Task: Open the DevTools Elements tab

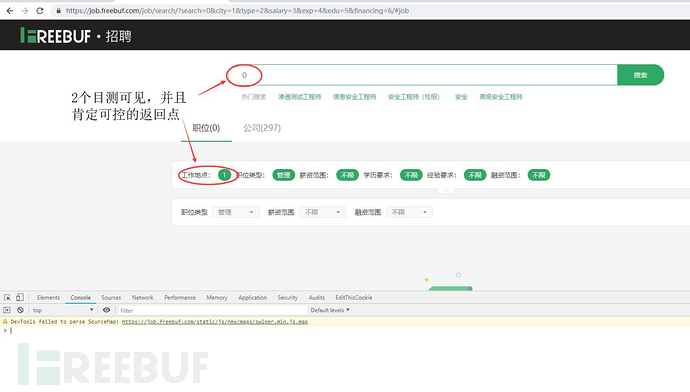Action: [48, 298]
